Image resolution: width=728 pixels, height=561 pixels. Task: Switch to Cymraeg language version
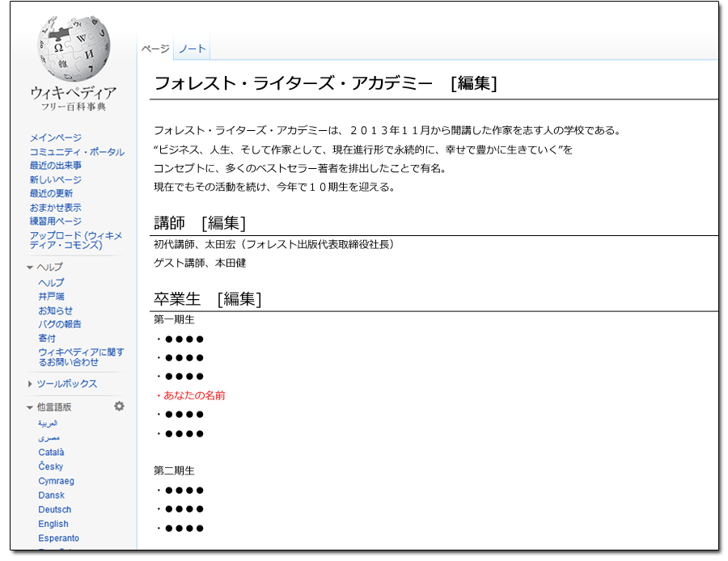56,481
